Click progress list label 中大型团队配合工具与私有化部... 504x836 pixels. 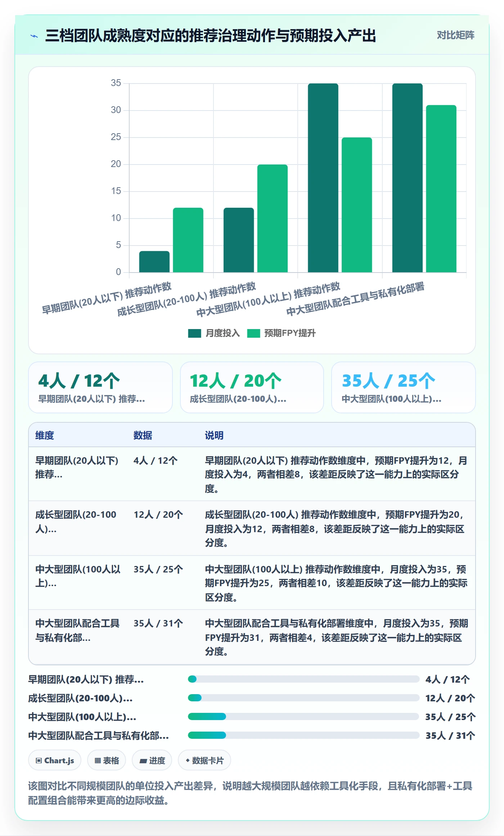98,736
